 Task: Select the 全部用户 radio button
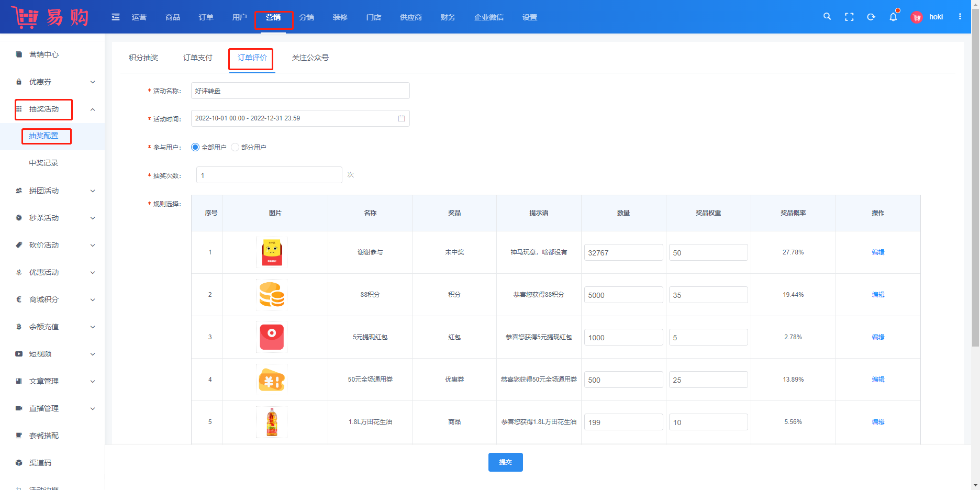click(195, 147)
